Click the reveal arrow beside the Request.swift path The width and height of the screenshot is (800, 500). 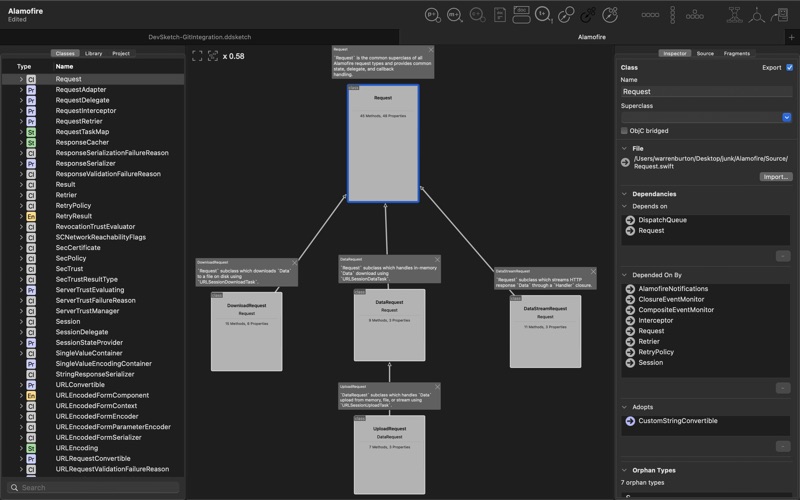[x=625, y=162]
